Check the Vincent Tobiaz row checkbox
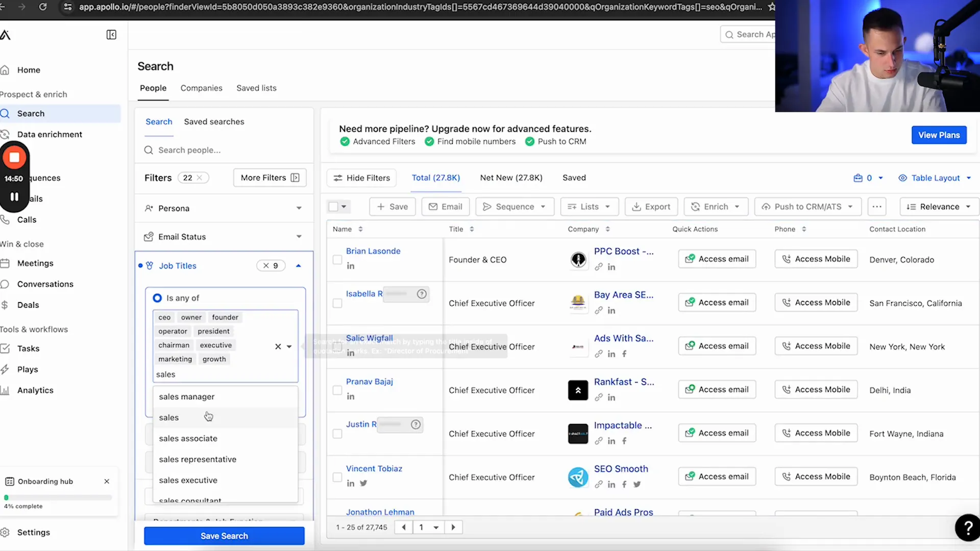The image size is (980, 551). (337, 478)
